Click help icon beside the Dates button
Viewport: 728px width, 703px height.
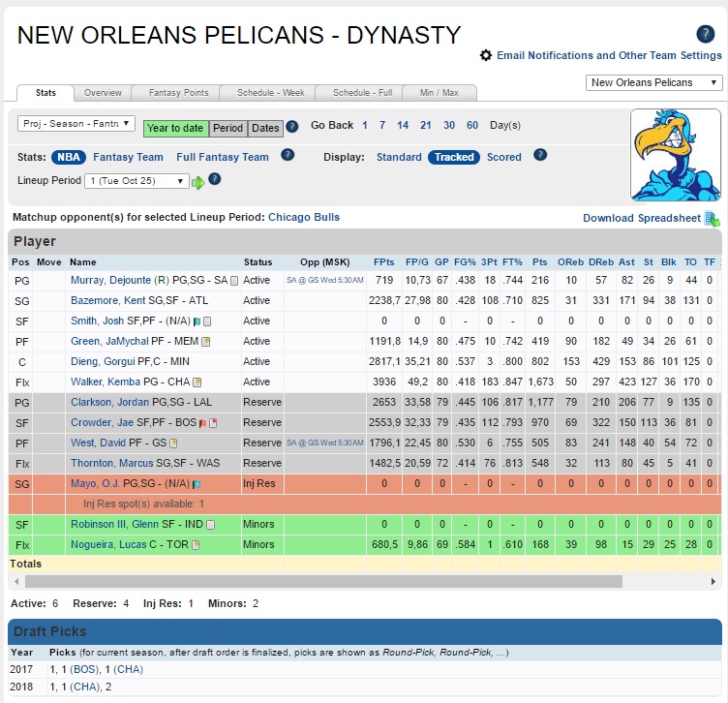(292, 126)
